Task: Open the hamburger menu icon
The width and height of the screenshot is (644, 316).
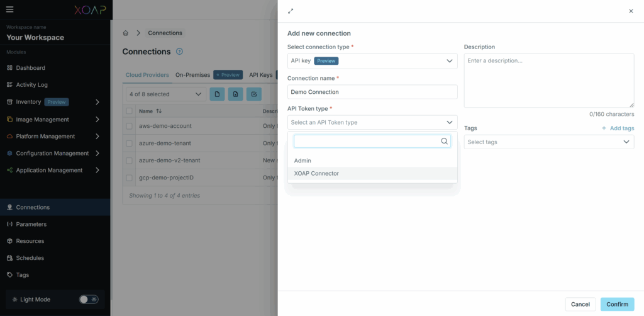Action: point(10,9)
